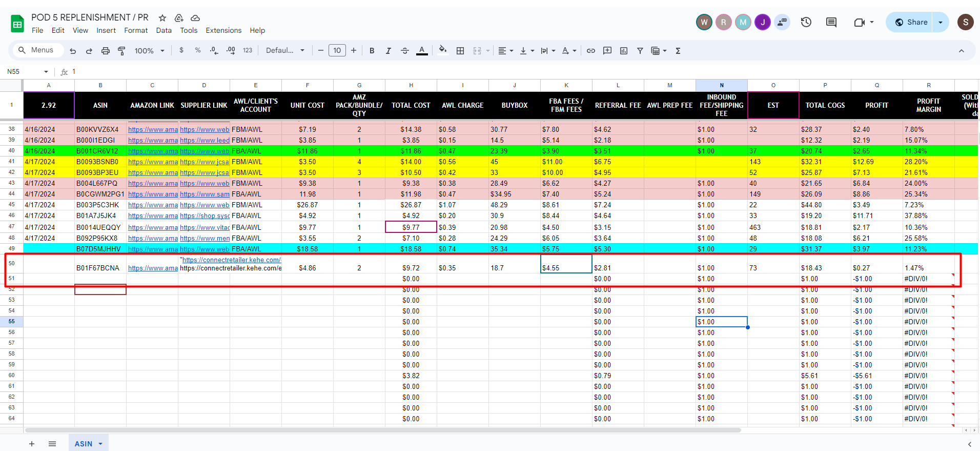The width and height of the screenshot is (980, 451).
Task: Open supplier link for B01A7J5JK4 row
Action: tap(205, 216)
